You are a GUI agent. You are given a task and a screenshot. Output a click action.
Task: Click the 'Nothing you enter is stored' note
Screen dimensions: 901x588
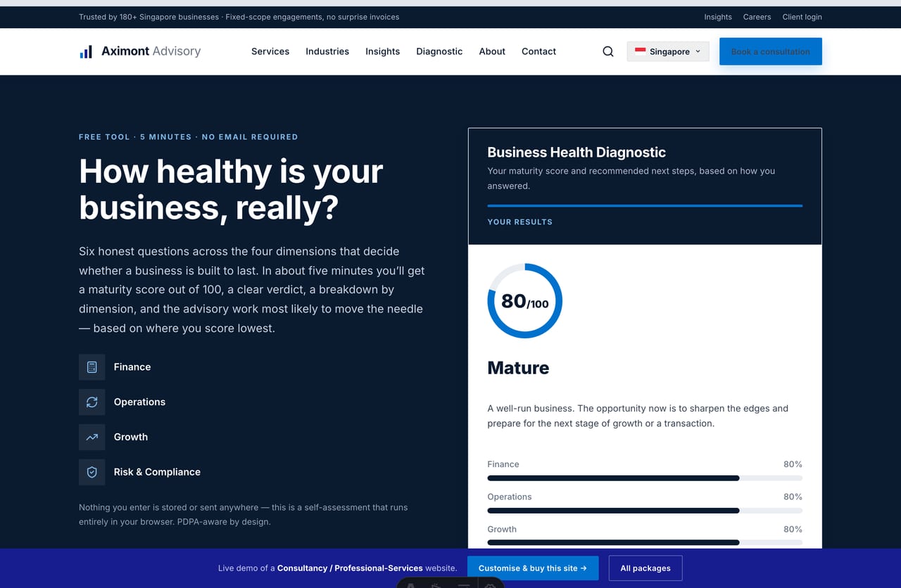coord(243,515)
